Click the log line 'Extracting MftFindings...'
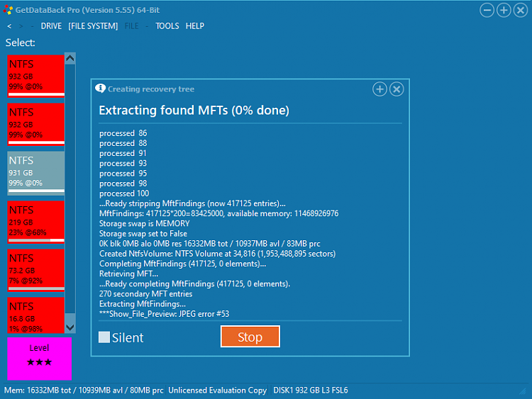Screen dimensions: 532x399 (142, 304)
